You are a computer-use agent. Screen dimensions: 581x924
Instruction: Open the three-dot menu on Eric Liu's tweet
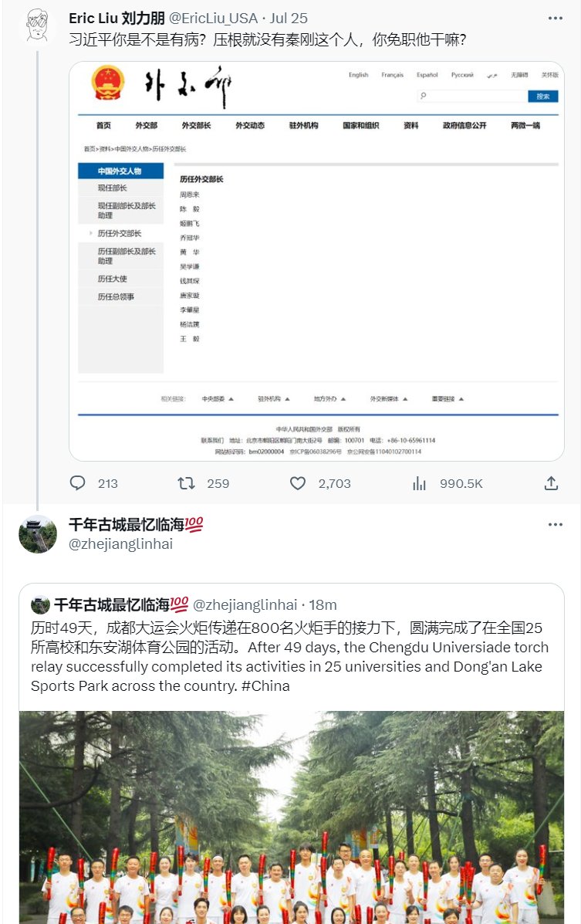tap(555, 19)
